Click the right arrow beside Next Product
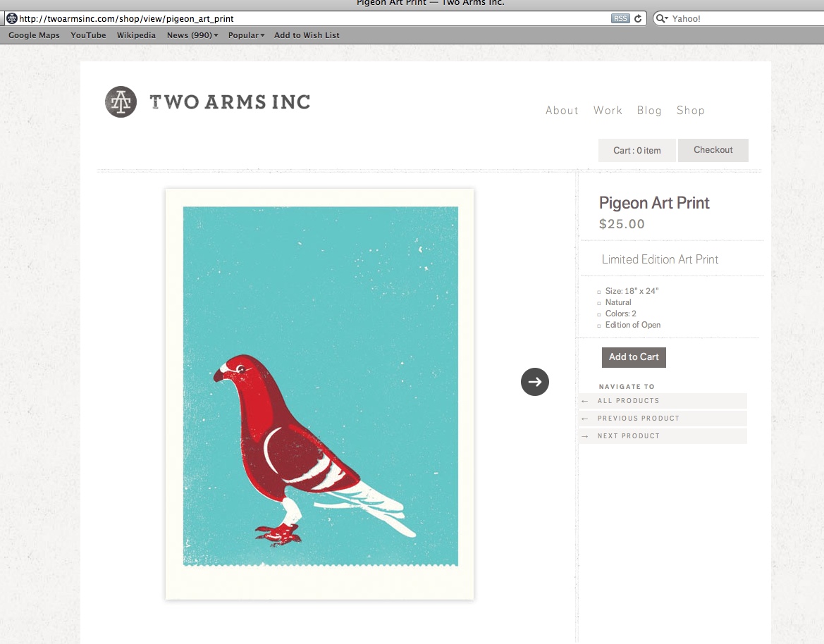 585,436
